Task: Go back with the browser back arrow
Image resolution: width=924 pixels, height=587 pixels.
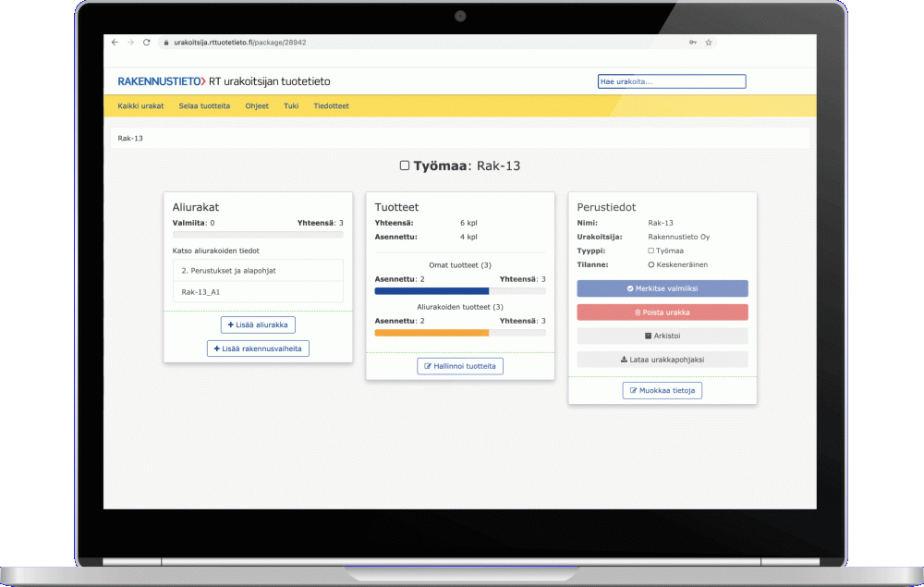Action: (x=115, y=43)
